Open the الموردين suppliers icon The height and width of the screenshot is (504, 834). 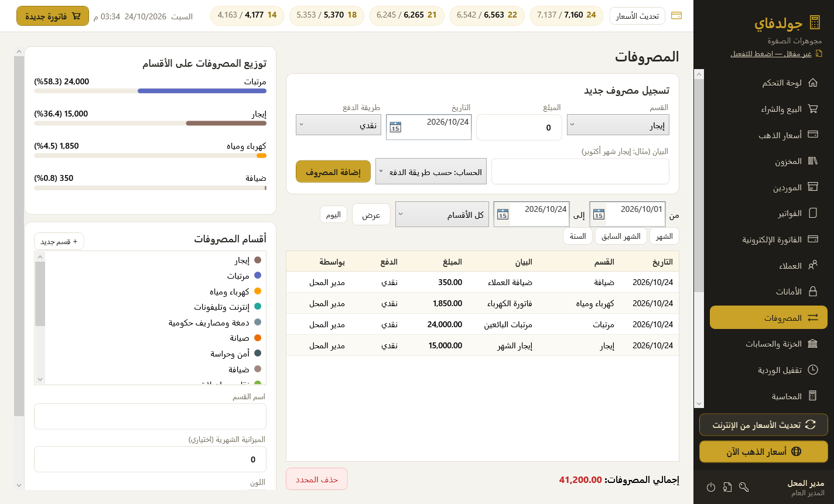pyautogui.click(x=812, y=187)
